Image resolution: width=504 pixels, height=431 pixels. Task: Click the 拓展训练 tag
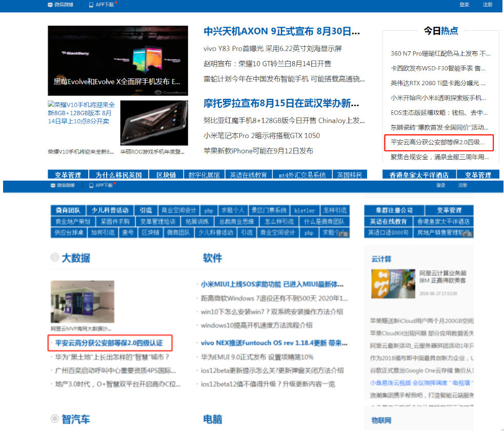197,222
